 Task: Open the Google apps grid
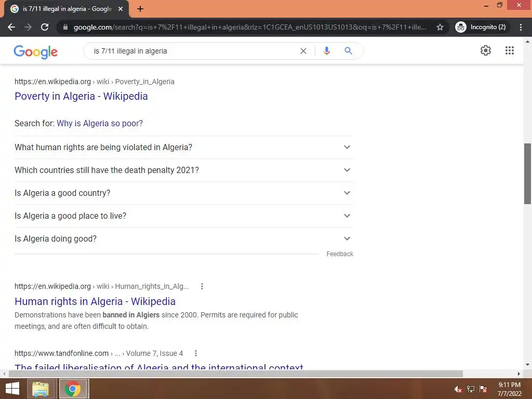pos(509,50)
